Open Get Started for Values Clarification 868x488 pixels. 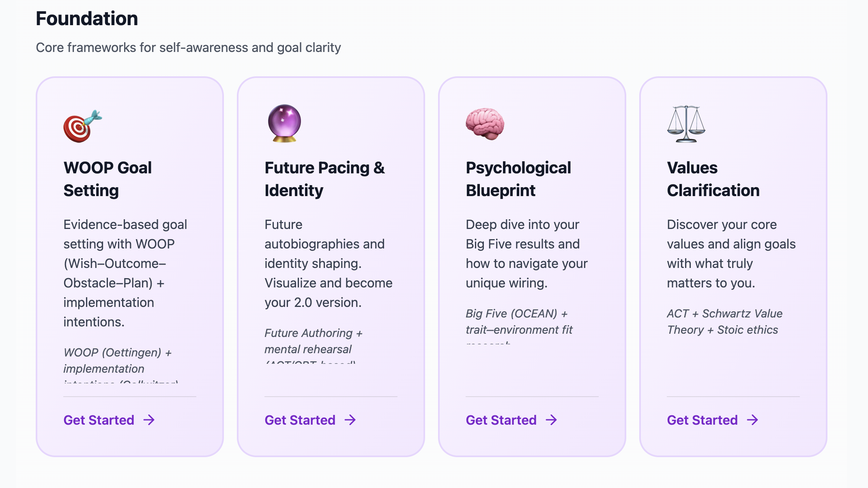(x=713, y=420)
